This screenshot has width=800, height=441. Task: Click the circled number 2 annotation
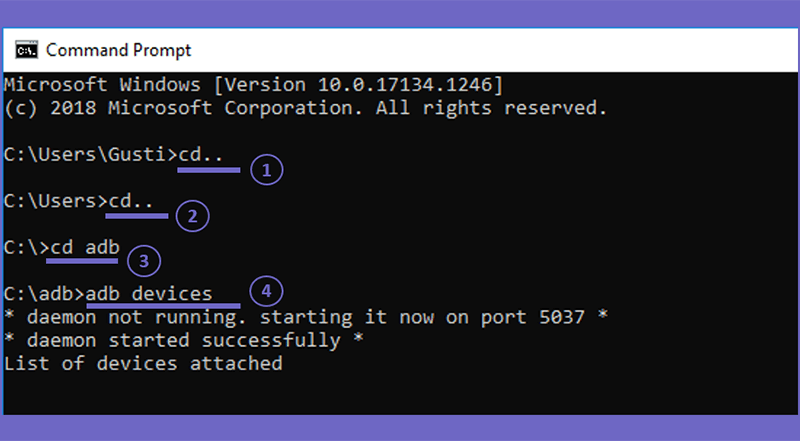pos(192,216)
